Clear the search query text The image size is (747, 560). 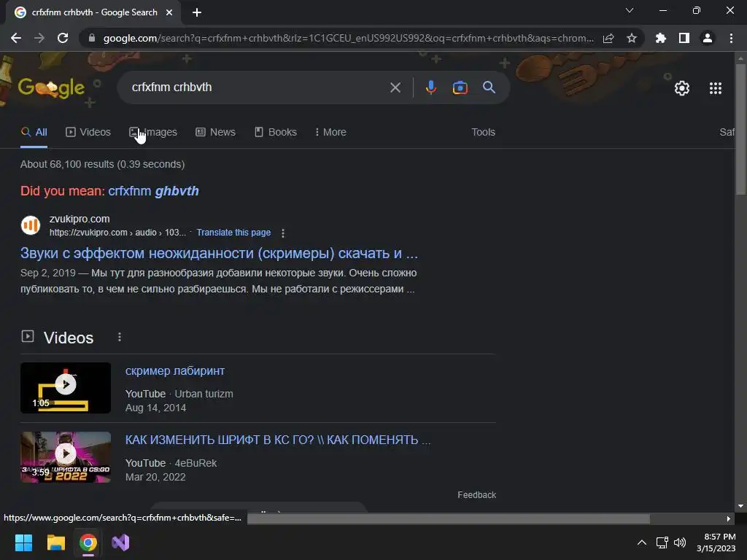(x=395, y=87)
